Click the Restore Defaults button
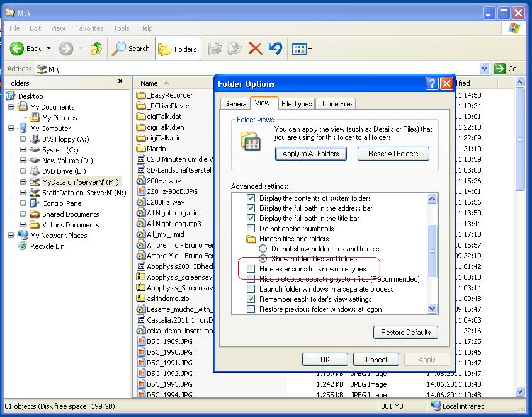 coord(405,333)
